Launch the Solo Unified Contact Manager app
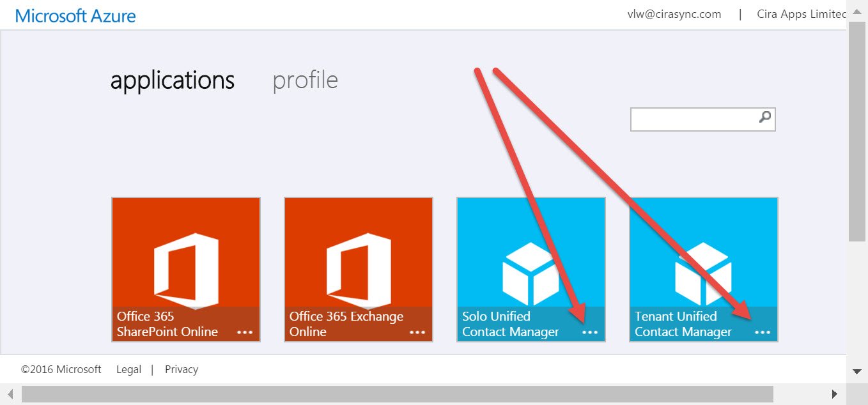The height and width of the screenshot is (405, 868). pos(531,270)
